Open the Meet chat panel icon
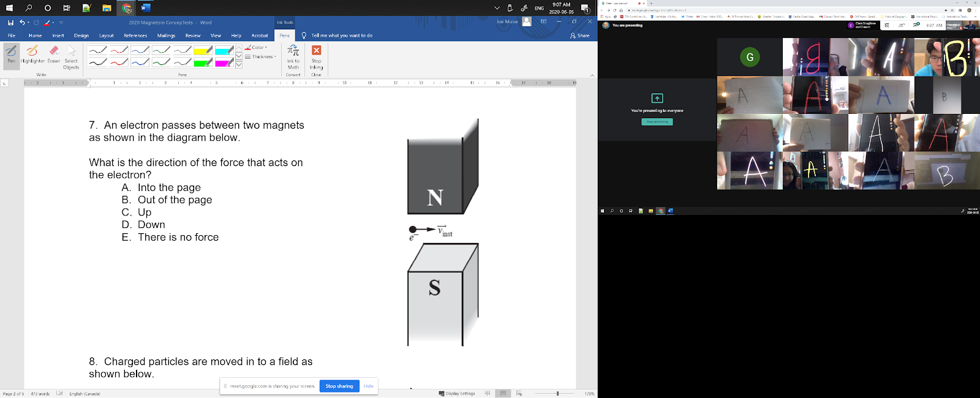 tap(916, 25)
